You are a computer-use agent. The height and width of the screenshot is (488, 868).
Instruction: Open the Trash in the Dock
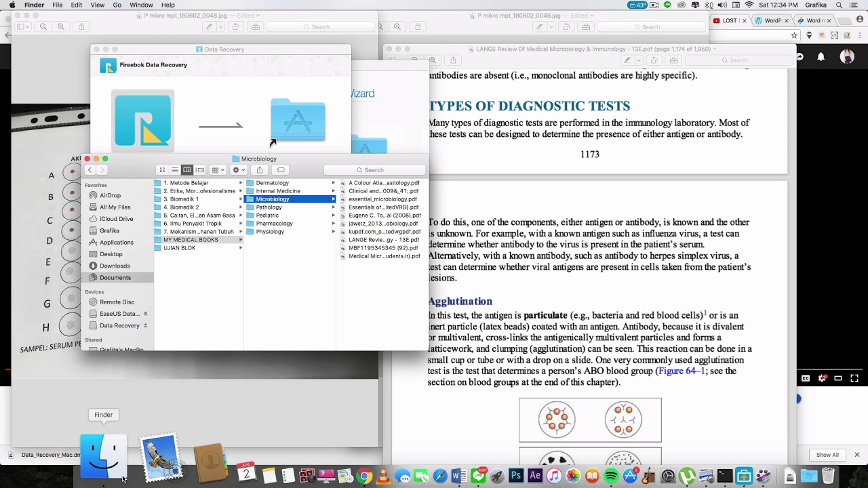click(828, 476)
